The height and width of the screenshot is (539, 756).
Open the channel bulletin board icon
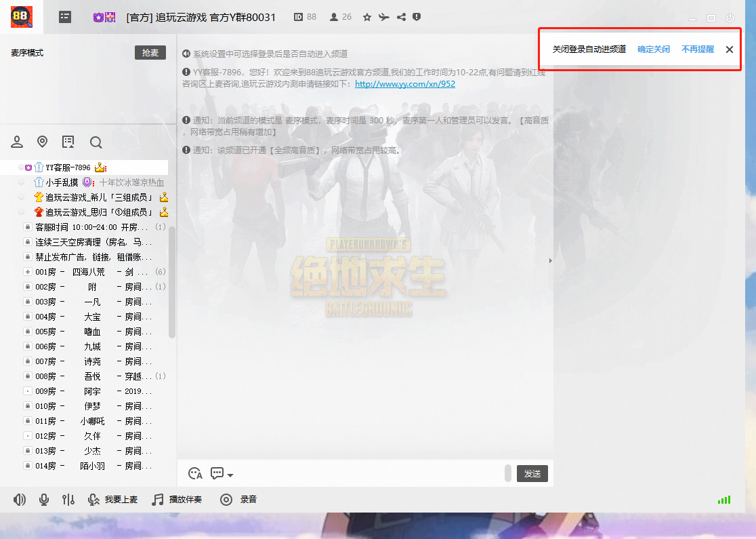click(68, 142)
